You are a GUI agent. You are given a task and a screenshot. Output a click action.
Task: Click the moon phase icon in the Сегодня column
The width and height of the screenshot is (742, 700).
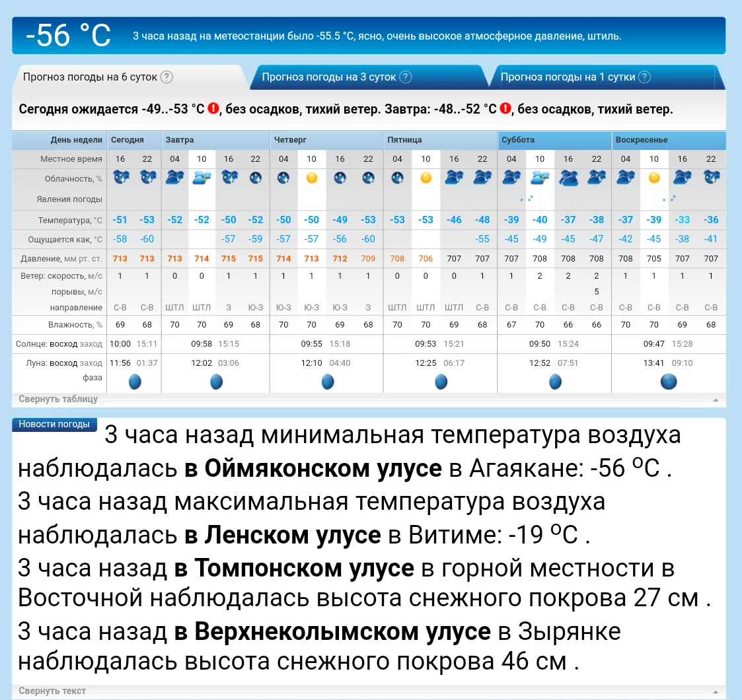coord(134,381)
